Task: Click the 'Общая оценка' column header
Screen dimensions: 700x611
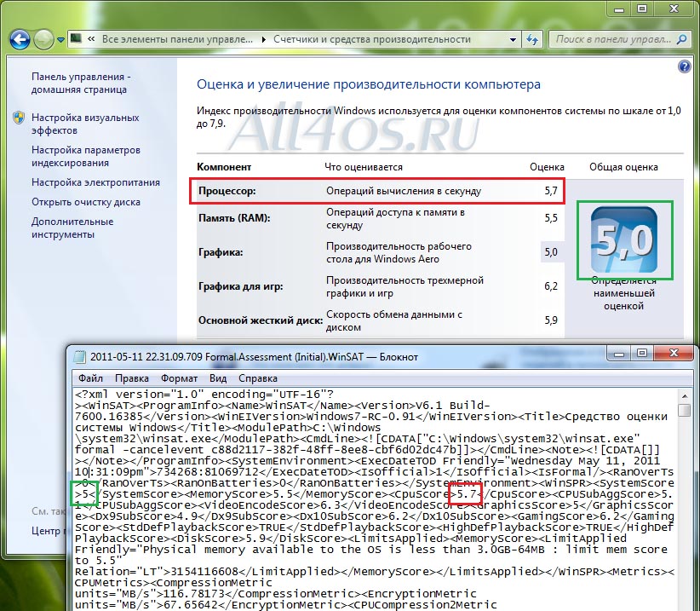Action: point(623,167)
